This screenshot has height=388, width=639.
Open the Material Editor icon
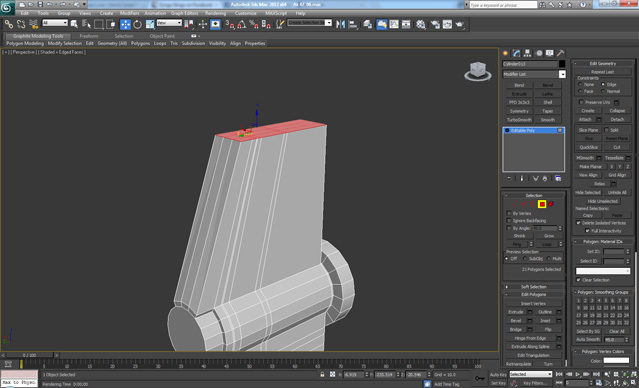pos(421,24)
